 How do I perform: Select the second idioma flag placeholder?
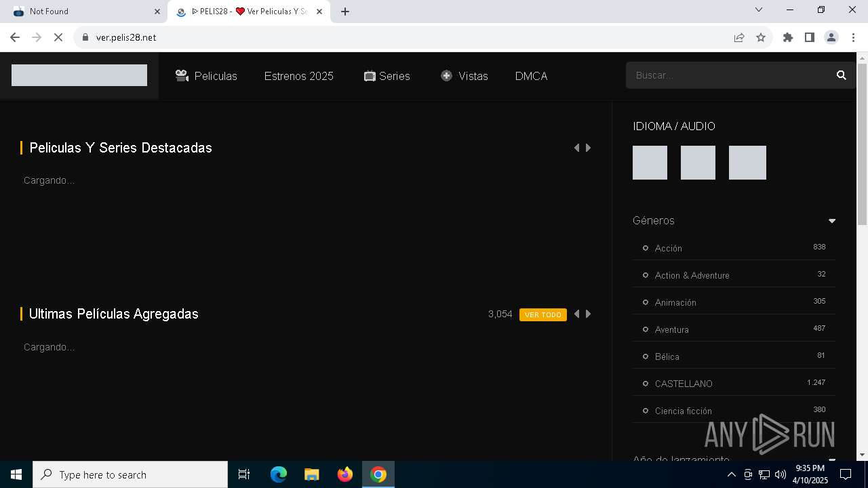tap(698, 163)
